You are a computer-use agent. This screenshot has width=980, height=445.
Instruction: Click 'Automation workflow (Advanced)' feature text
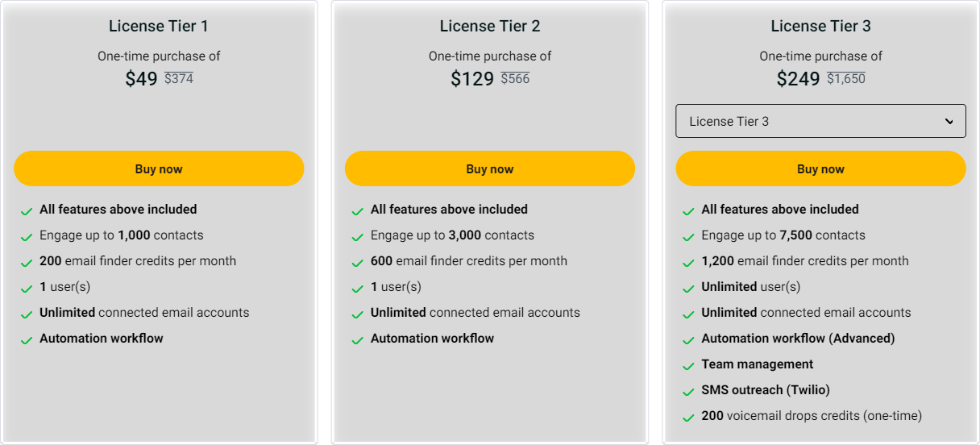pyautogui.click(x=798, y=339)
